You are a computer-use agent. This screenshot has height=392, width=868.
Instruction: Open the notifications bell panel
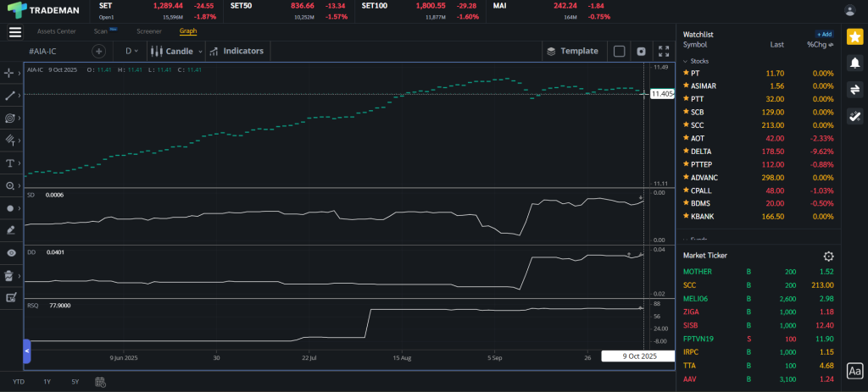pyautogui.click(x=854, y=63)
